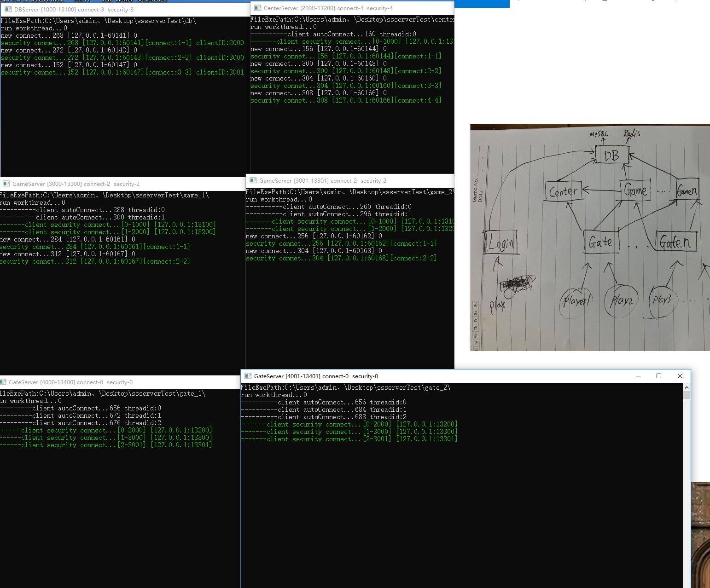Screen dimensions: 710x588
Task: Click gate_1 security connect [0-2000] line
Action: tap(106, 430)
